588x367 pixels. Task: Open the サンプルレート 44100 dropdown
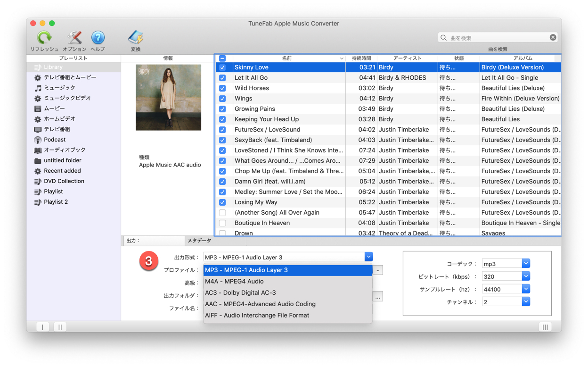tap(526, 289)
